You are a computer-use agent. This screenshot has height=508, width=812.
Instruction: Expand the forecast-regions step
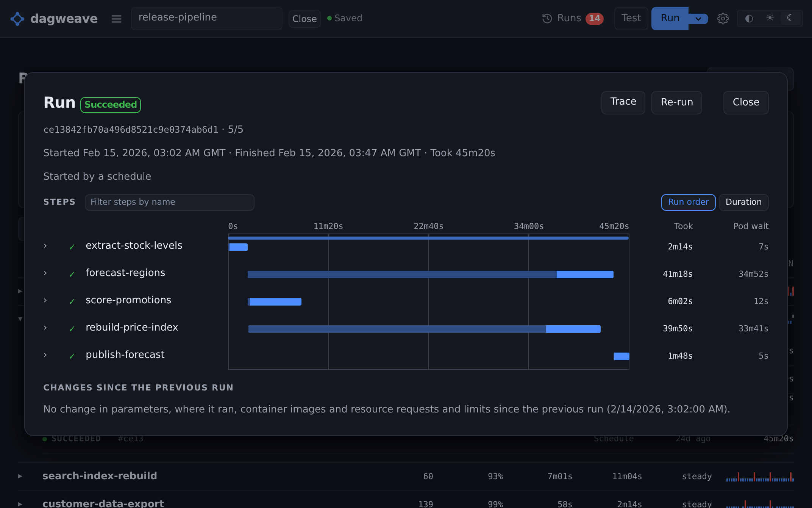(45, 273)
